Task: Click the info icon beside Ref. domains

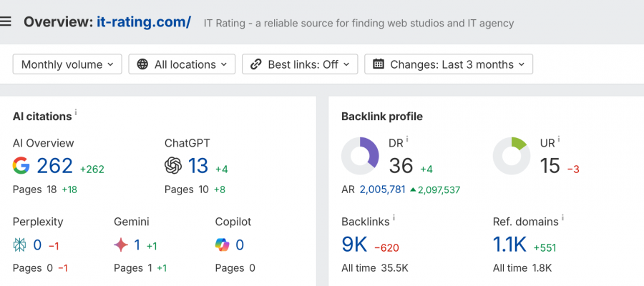Action: tap(563, 218)
